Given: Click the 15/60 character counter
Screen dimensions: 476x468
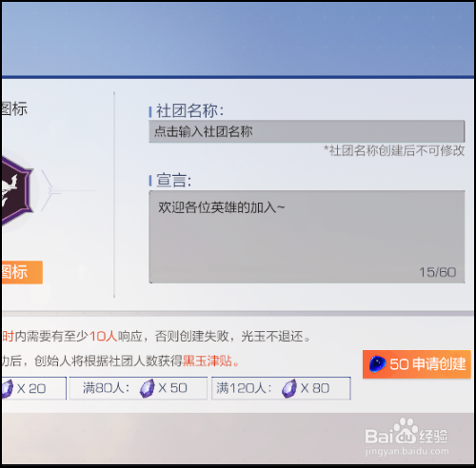Looking at the screenshot, I should (x=438, y=272).
